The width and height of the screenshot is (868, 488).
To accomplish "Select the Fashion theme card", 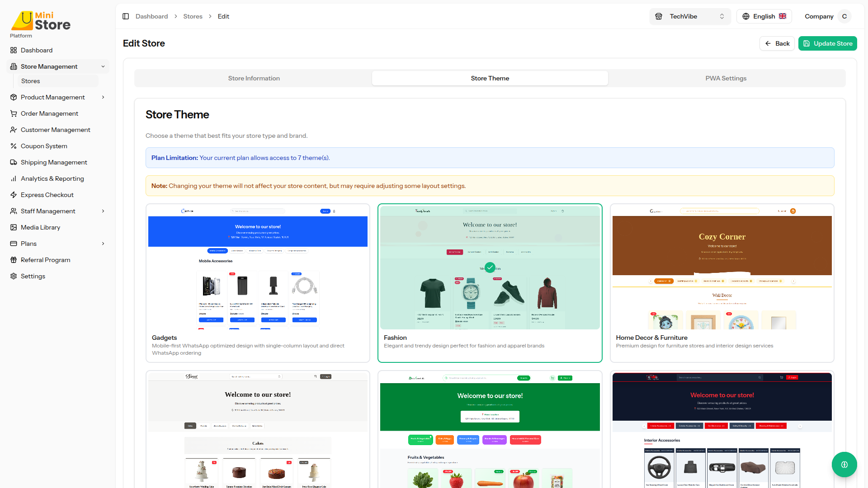I will tap(490, 283).
